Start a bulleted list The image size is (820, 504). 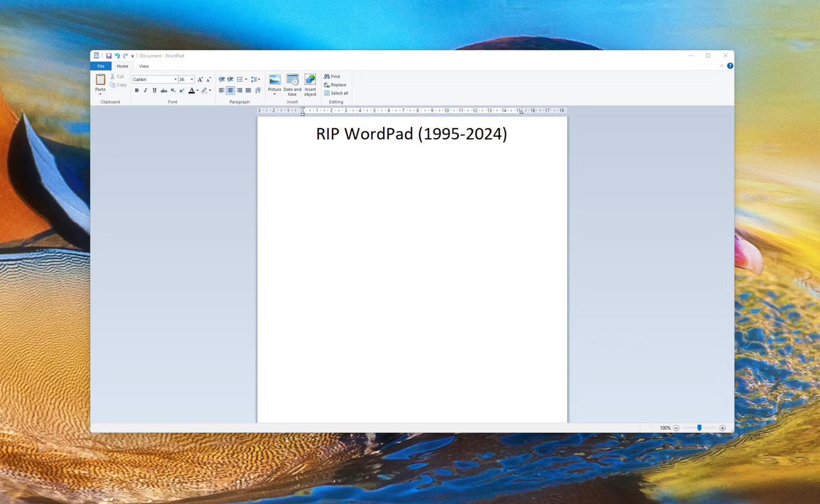click(240, 79)
